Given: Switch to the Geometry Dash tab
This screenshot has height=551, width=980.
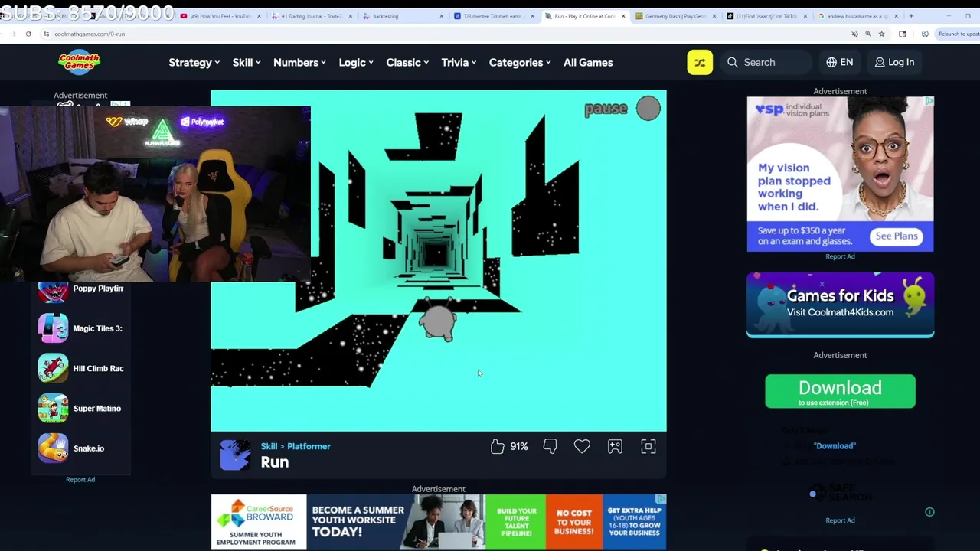Looking at the screenshot, I should click(676, 16).
